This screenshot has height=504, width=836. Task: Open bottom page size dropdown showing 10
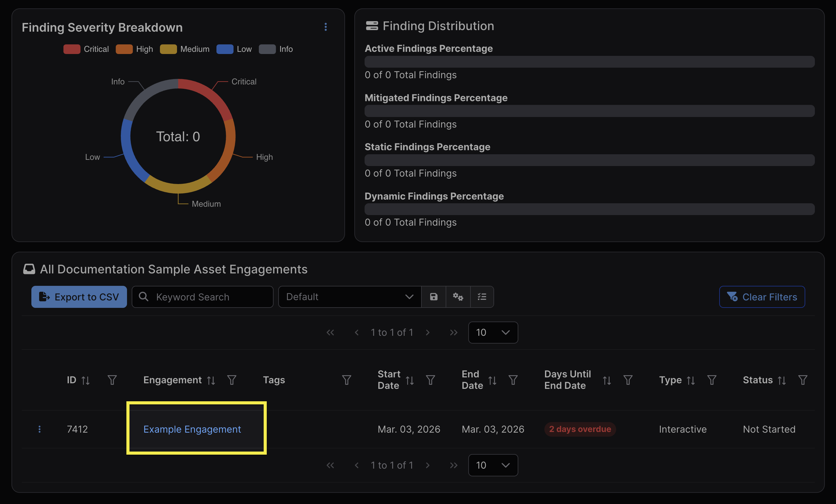(493, 465)
